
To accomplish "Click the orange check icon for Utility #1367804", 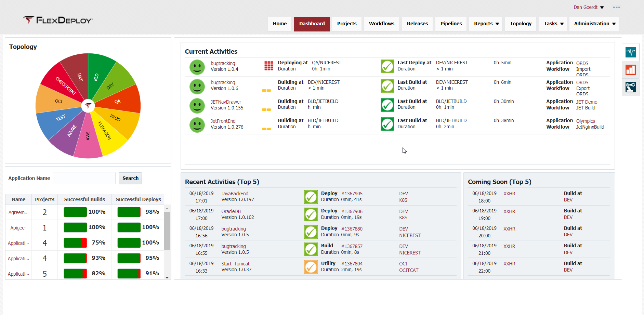I will 311,267.
